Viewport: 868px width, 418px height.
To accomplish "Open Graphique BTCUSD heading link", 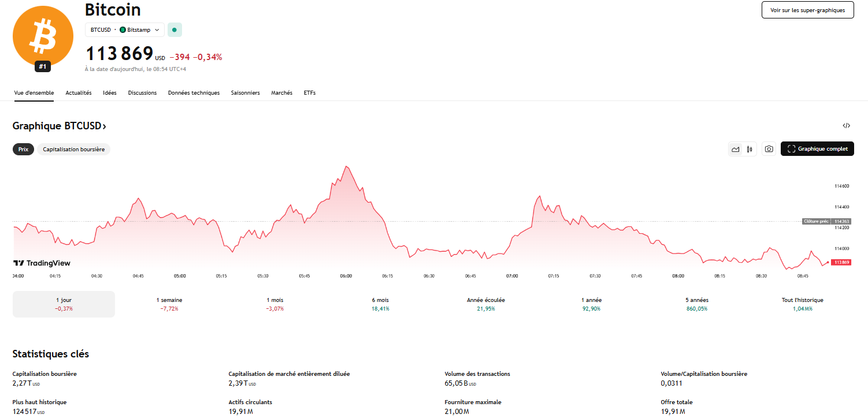I will click(x=60, y=126).
